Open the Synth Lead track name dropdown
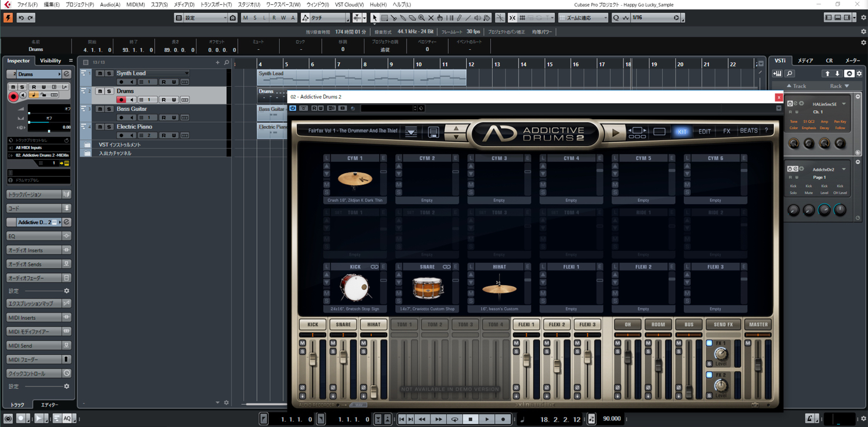 (x=187, y=73)
